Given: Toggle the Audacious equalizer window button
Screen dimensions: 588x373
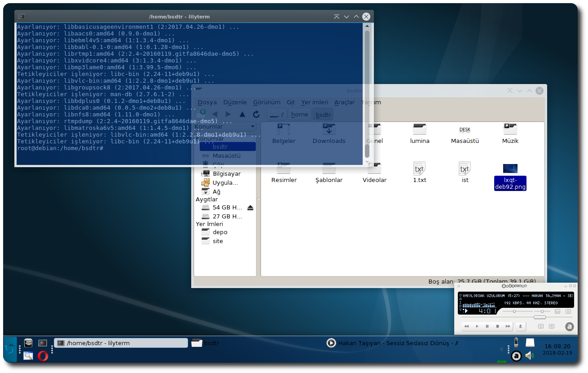Looking at the screenshot, I should [557, 311].
